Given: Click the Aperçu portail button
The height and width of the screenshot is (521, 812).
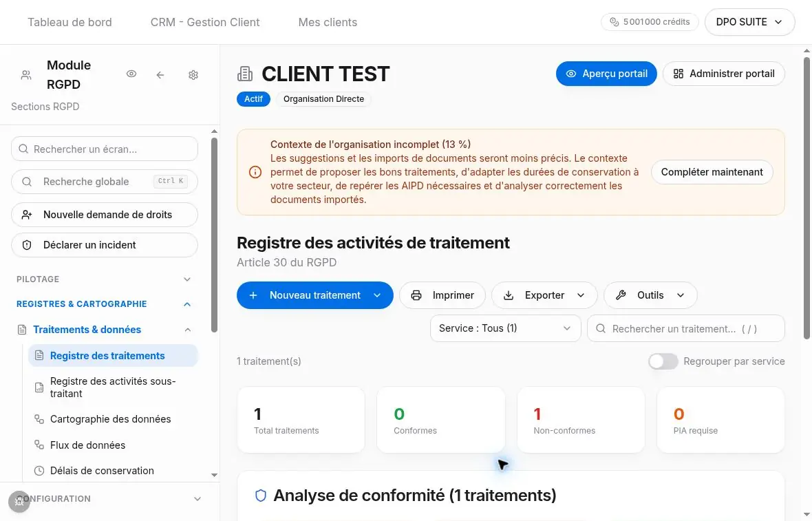Looking at the screenshot, I should tap(606, 74).
